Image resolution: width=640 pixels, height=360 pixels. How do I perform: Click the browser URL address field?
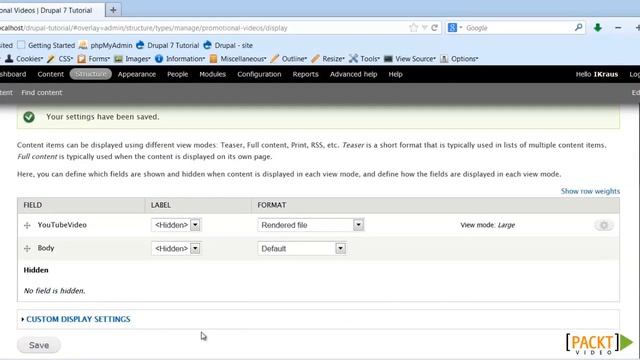pyautogui.click(x=204, y=28)
